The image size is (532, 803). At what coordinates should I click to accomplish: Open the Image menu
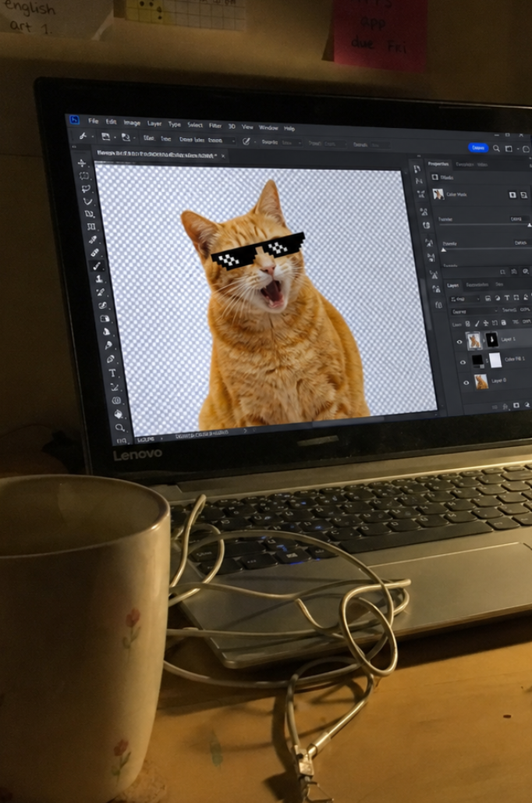pos(132,123)
